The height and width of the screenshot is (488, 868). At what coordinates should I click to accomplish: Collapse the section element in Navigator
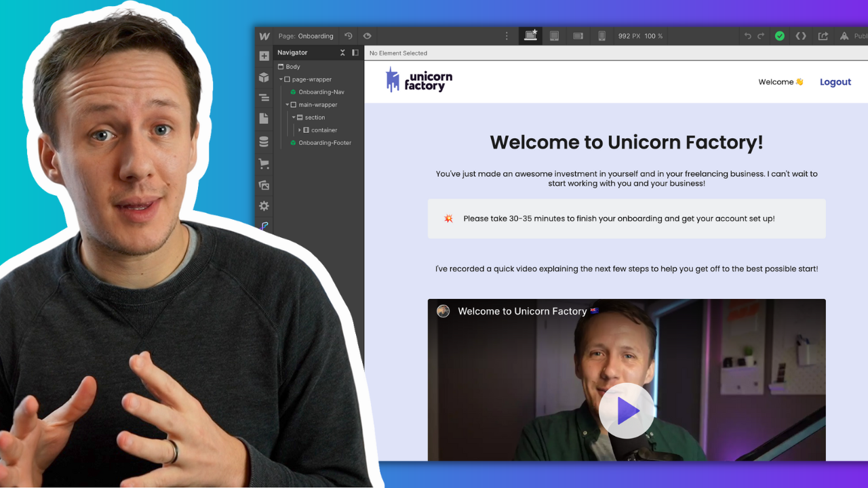click(x=293, y=117)
